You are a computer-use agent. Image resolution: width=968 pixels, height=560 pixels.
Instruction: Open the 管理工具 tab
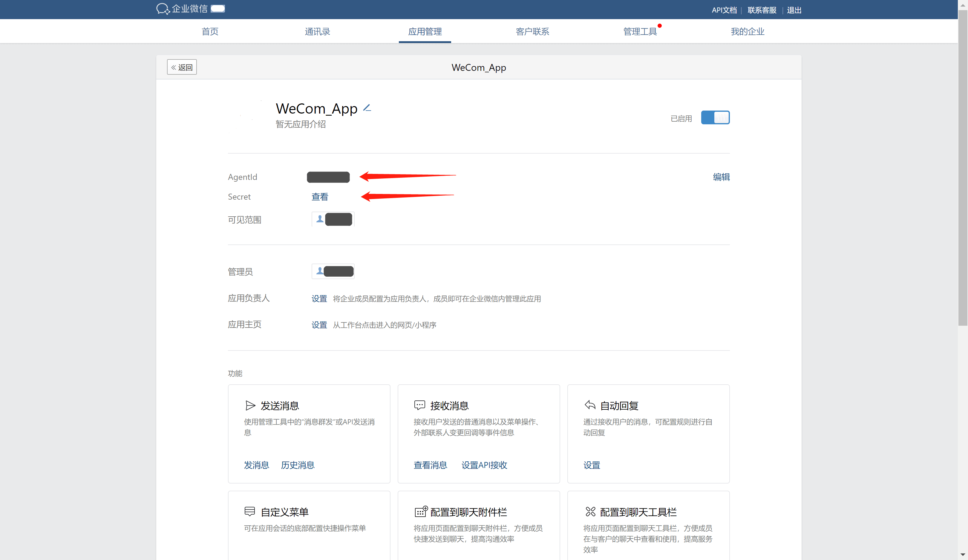click(x=640, y=31)
